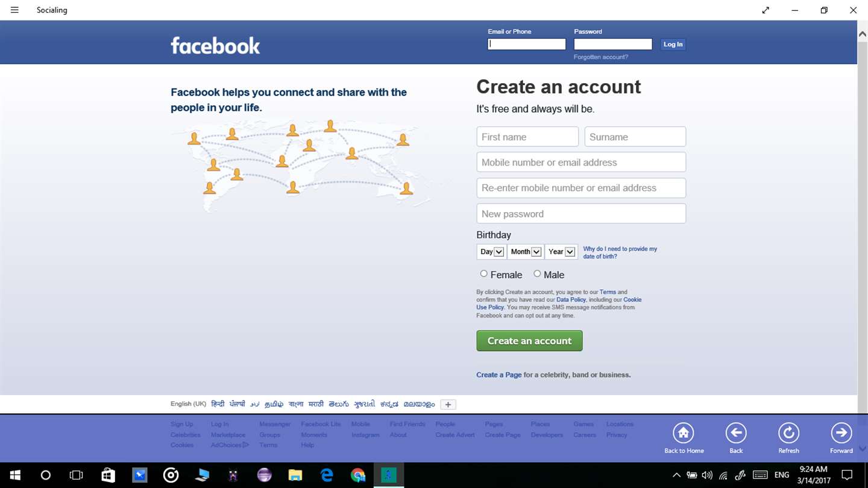Reload page with Refresh icon
The image size is (868, 488).
pyautogui.click(x=788, y=433)
